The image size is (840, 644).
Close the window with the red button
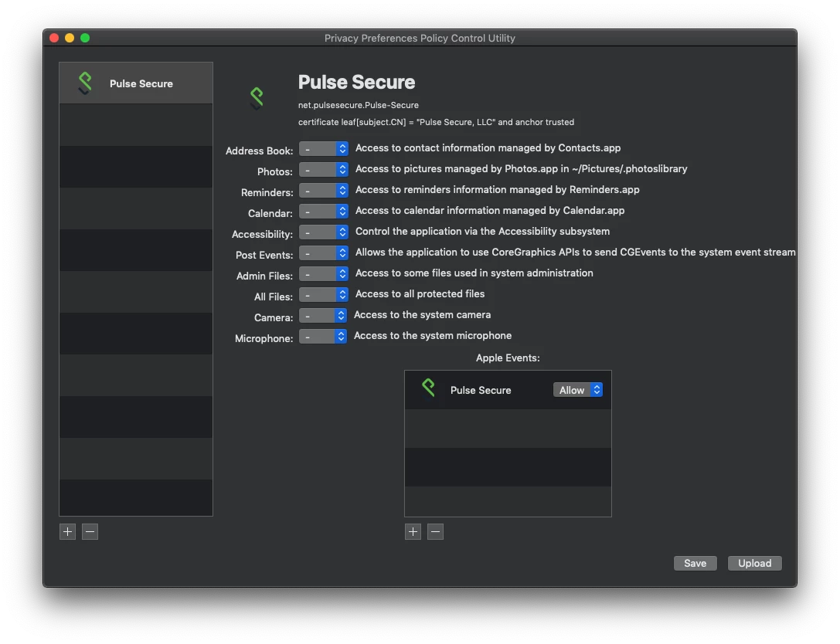[x=54, y=38]
